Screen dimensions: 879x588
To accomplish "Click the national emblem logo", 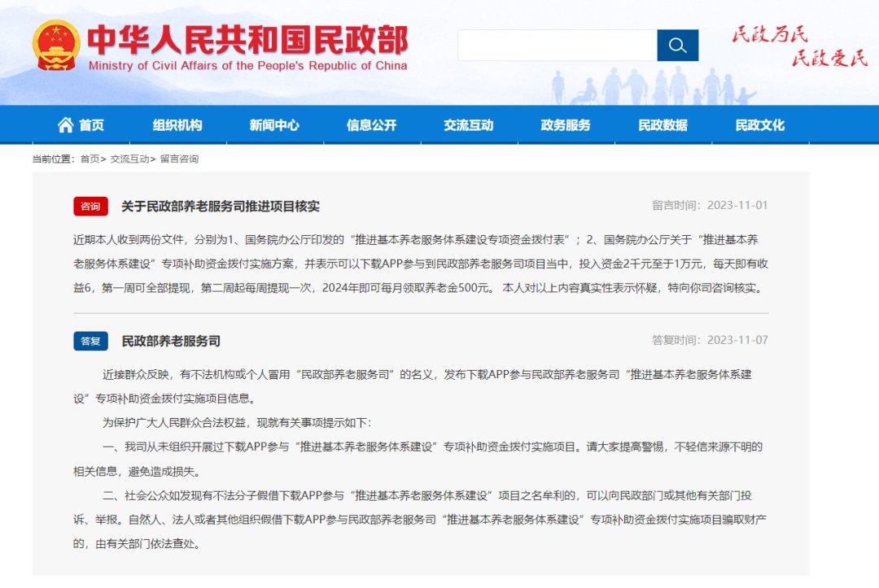I will point(56,46).
